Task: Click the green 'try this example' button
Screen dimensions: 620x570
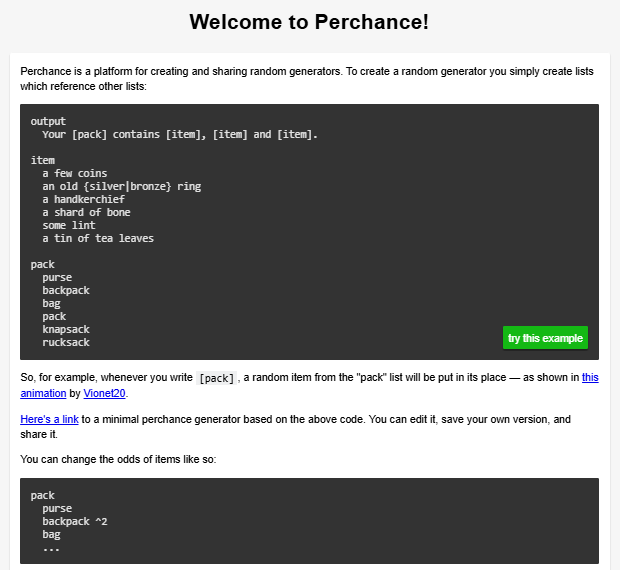Action: tap(545, 338)
